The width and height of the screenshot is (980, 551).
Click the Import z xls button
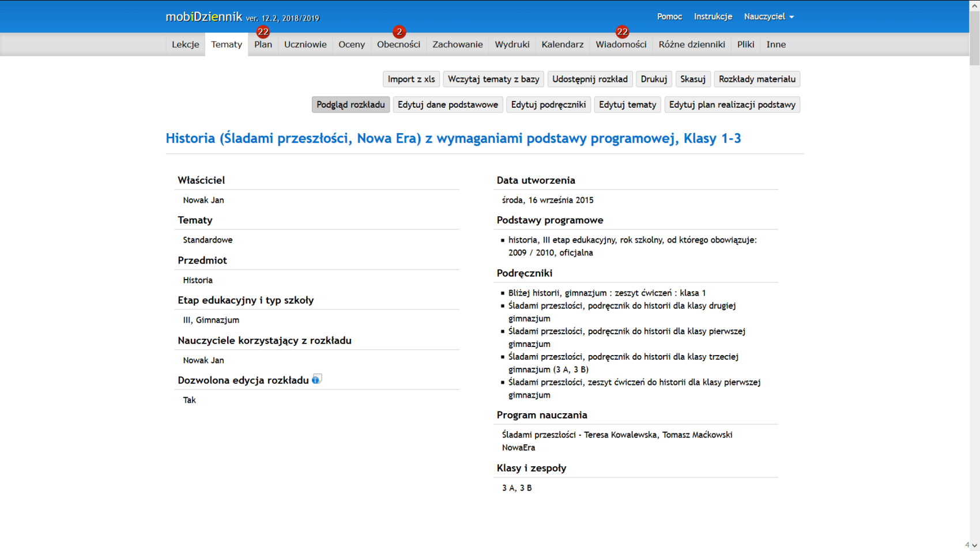coord(412,79)
